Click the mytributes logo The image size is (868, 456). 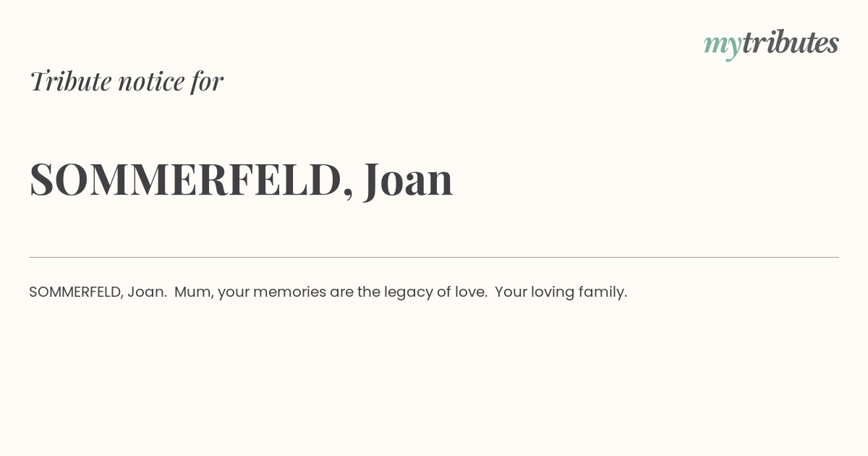click(x=771, y=44)
